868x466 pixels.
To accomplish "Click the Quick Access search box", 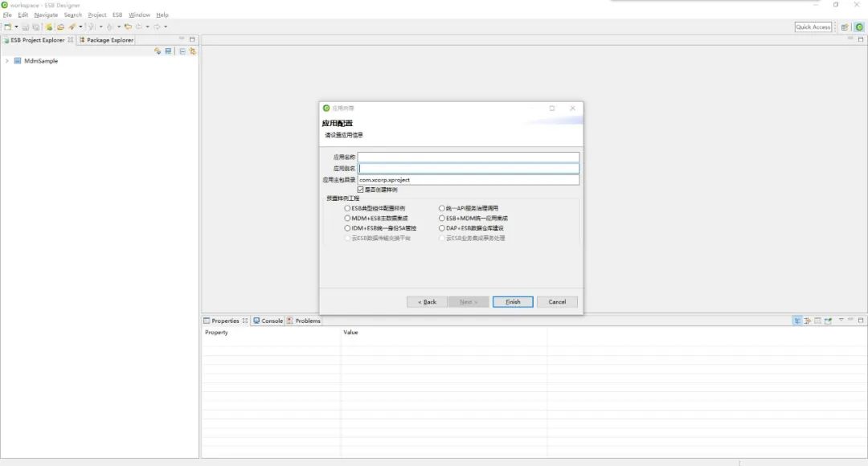I will pyautogui.click(x=813, y=27).
